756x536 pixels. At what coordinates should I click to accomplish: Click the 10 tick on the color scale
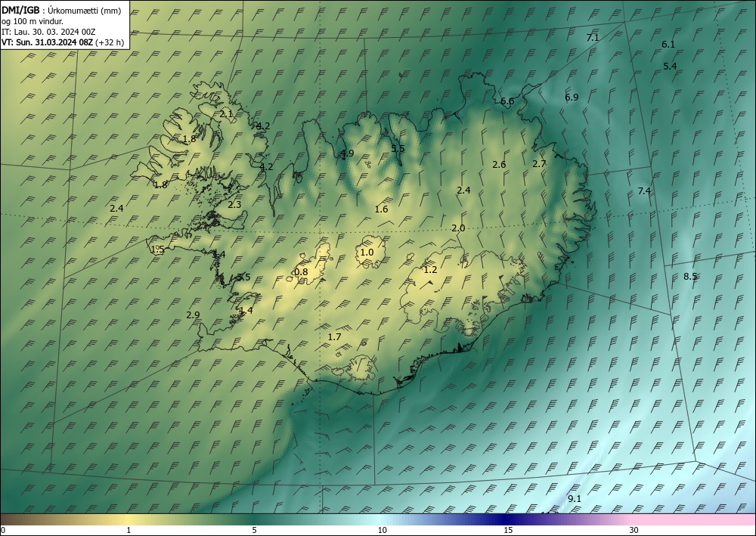pyautogui.click(x=382, y=531)
